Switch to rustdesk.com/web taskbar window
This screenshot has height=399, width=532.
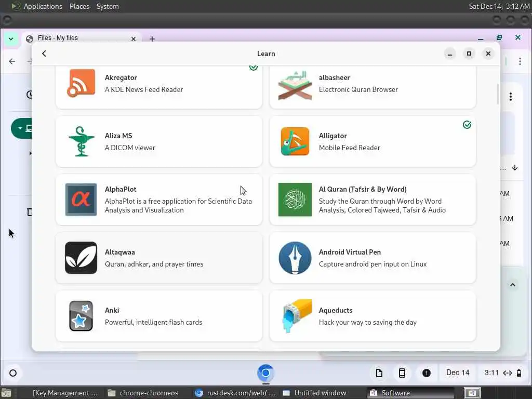tap(235, 393)
